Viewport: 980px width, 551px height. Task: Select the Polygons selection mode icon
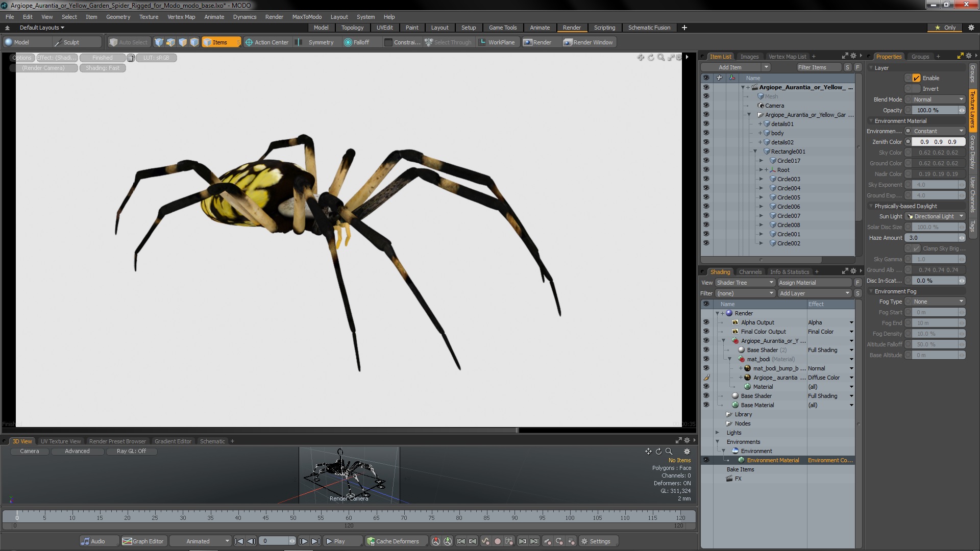tap(182, 42)
